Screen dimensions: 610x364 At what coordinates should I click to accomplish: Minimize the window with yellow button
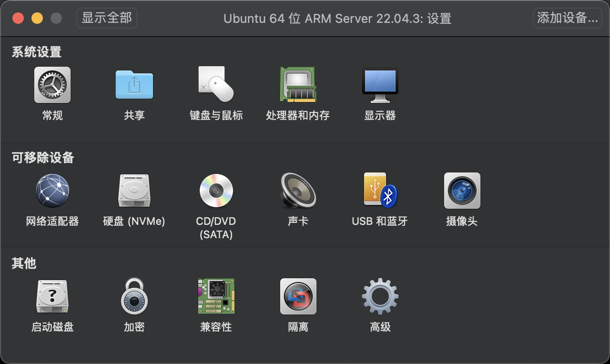(x=37, y=19)
